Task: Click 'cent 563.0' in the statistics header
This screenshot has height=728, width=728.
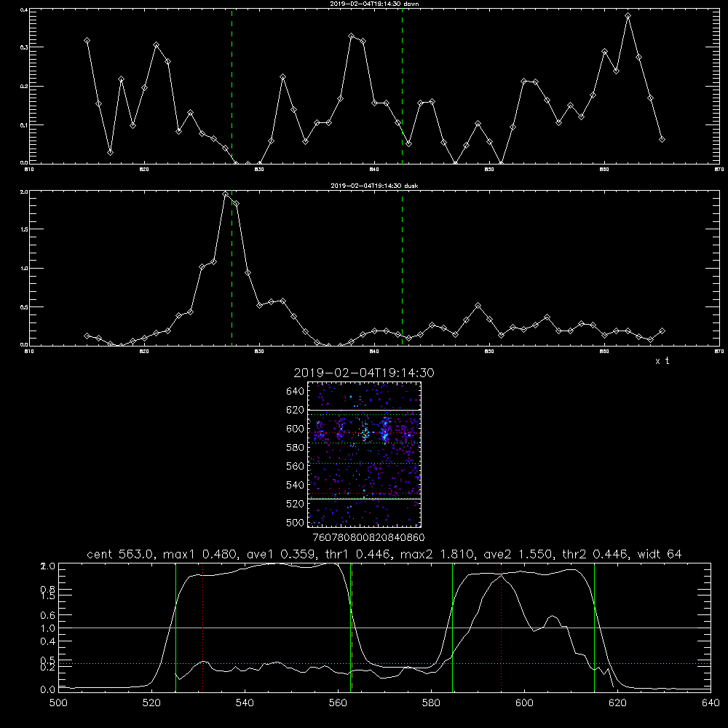Action: 120,554
